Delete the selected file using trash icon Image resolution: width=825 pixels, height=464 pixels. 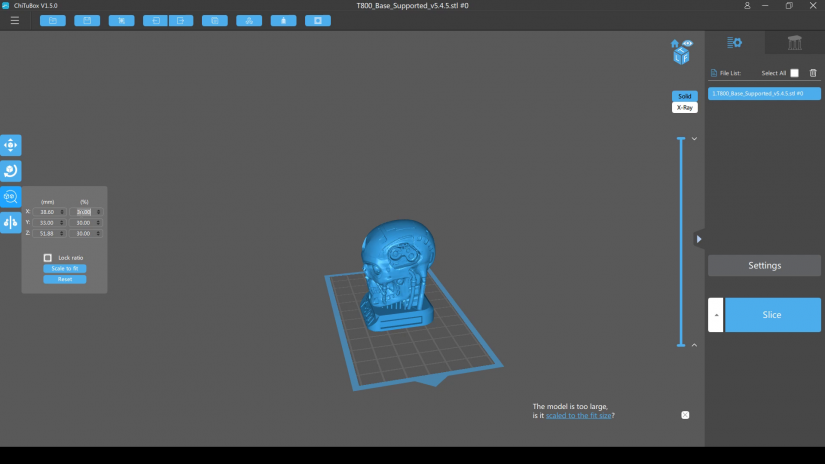812,73
